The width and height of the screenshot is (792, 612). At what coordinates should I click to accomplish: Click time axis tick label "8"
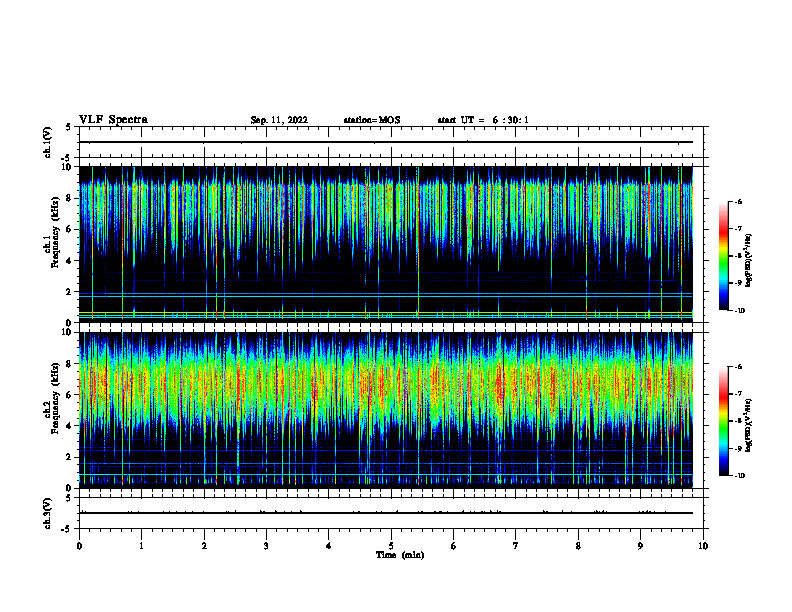click(x=578, y=546)
